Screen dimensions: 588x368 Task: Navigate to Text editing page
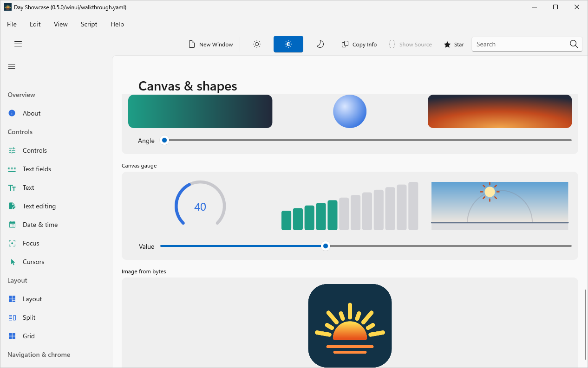(56, 206)
